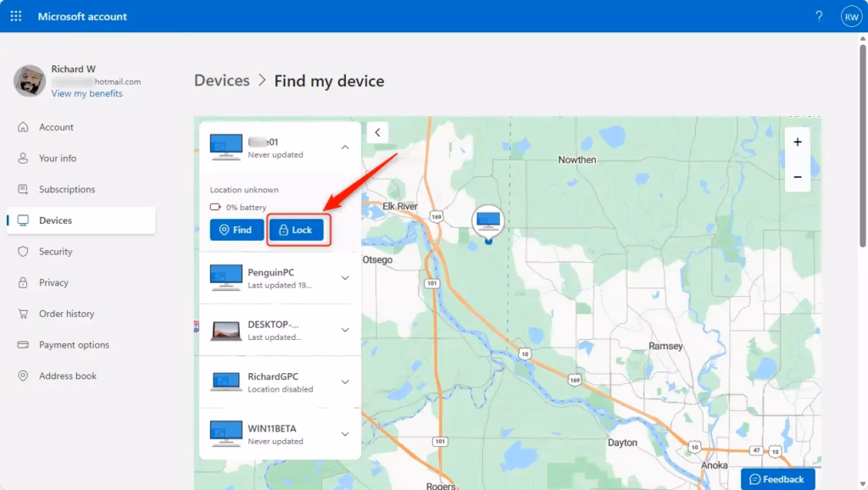This screenshot has height=490, width=868.
Task: Click the Devices breadcrumb link
Action: click(x=221, y=81)
